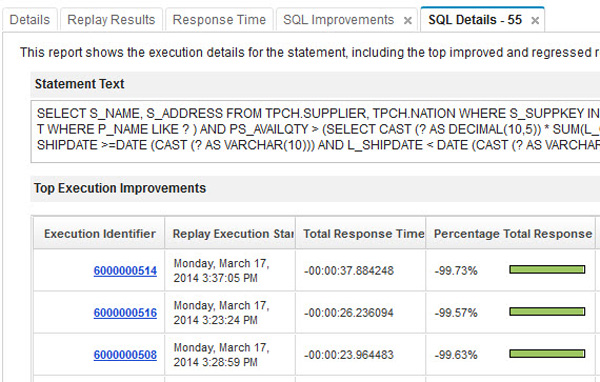Image resolution: width=600 pixels, height=382 pixels.
Task: Select the -00:00:37.884248 response time cell
Action: [360, 270]
